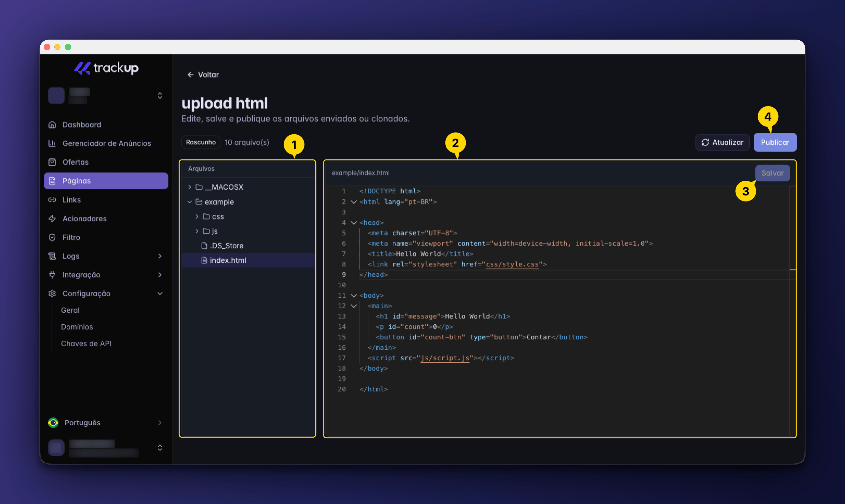
Task: Click the example open-folder icon
Action: point(199,202)
